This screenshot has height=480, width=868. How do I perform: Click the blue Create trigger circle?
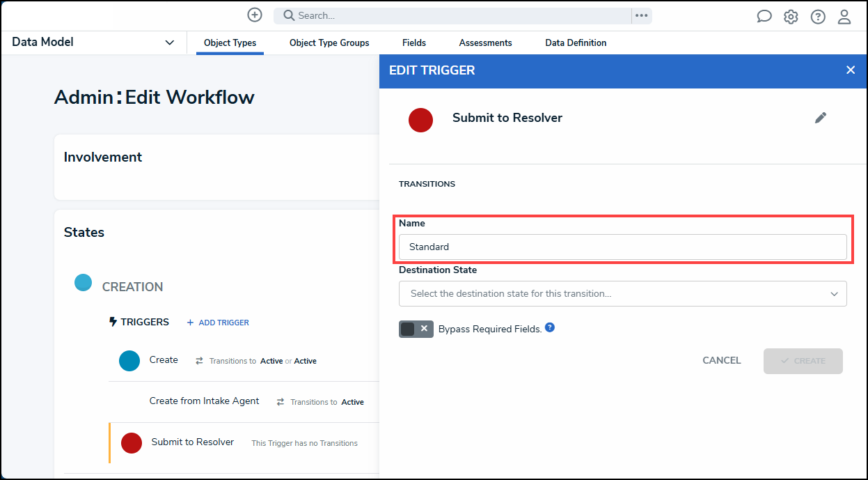(129, 361)
